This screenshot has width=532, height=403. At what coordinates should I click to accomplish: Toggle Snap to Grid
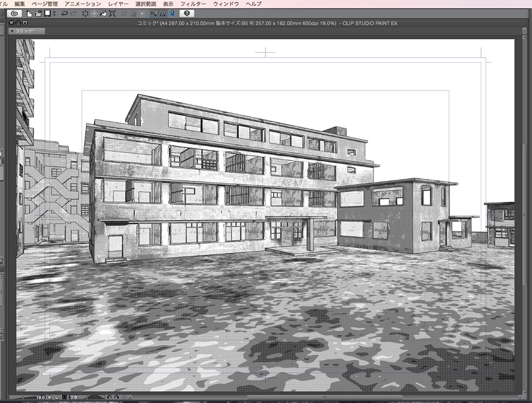pos(172,14)
